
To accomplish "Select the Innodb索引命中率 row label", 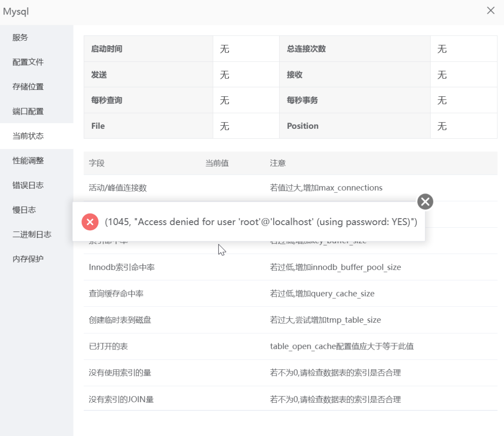I will click(x=122, y=267).
